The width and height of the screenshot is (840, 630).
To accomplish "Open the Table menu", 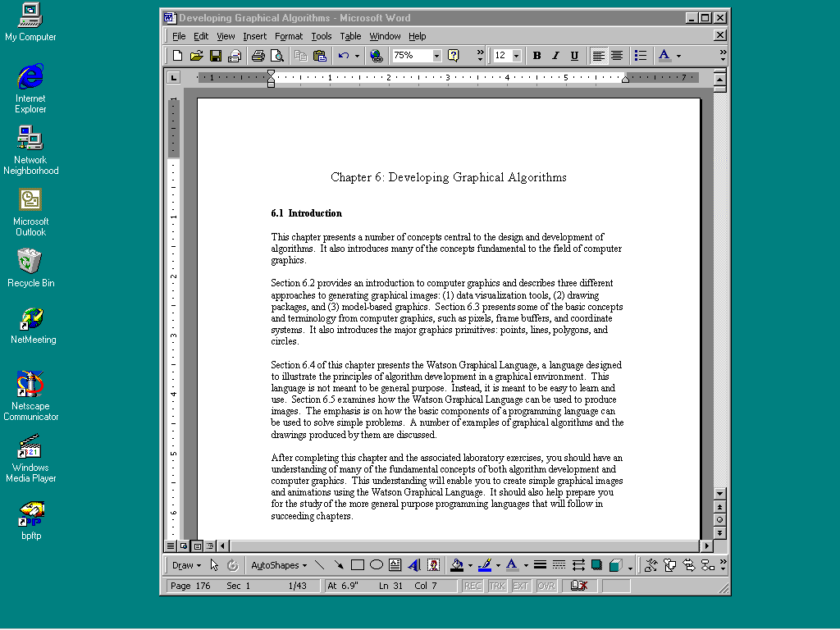I will [350, 36].
